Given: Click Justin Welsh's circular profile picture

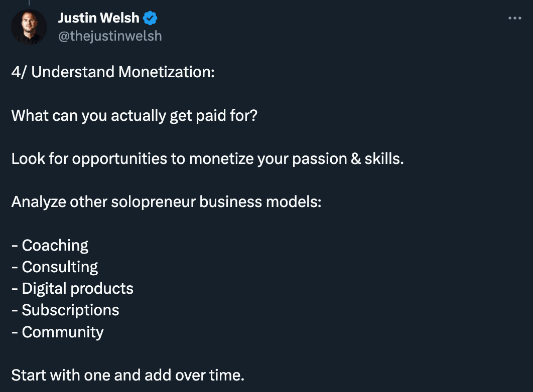Looking at the screenshot, I should pyautogui.click(x=29, y=26).
